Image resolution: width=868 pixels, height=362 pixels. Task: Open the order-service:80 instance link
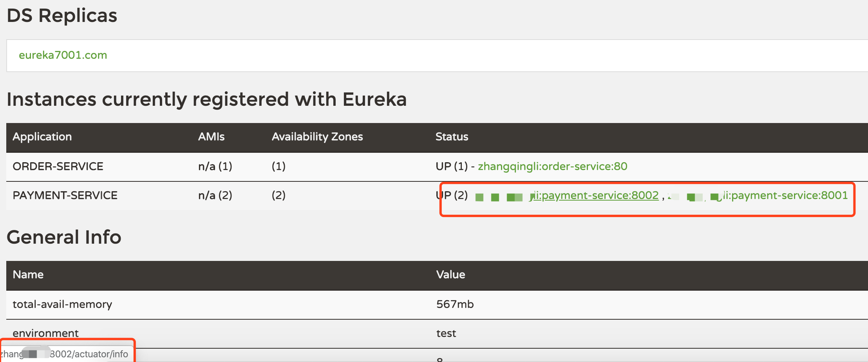tap(552, 167)
